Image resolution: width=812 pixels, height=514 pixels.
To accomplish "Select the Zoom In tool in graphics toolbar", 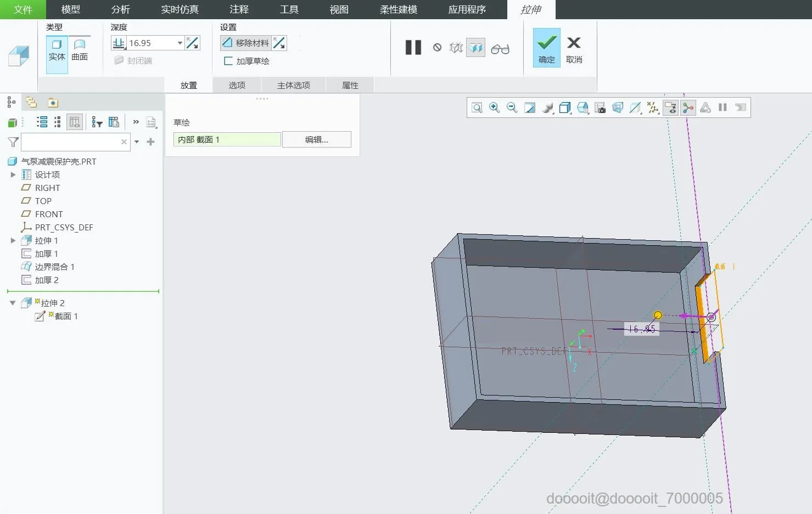I will coord(494,108).
